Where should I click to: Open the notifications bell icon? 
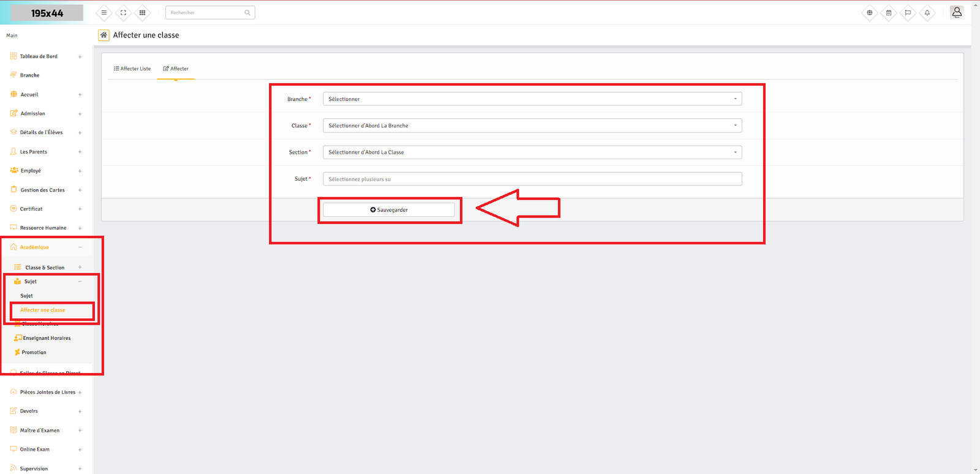(927, 13)
